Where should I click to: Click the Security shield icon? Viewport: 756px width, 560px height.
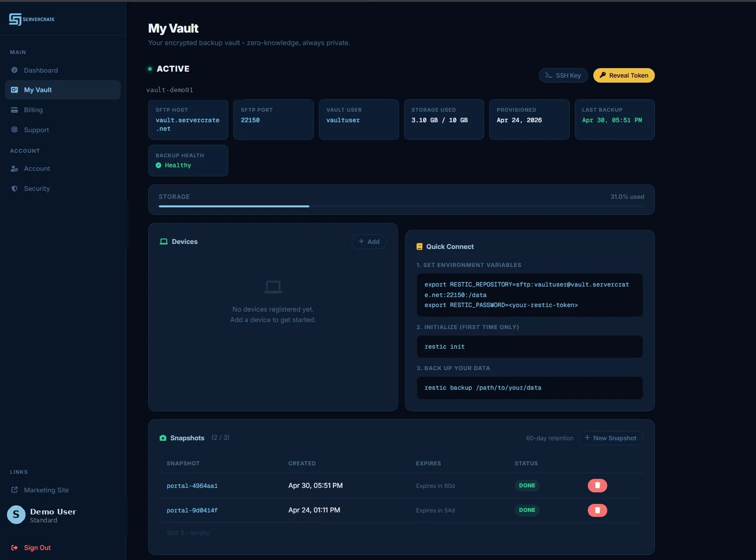pyautogui.click(x=15, y=188)
